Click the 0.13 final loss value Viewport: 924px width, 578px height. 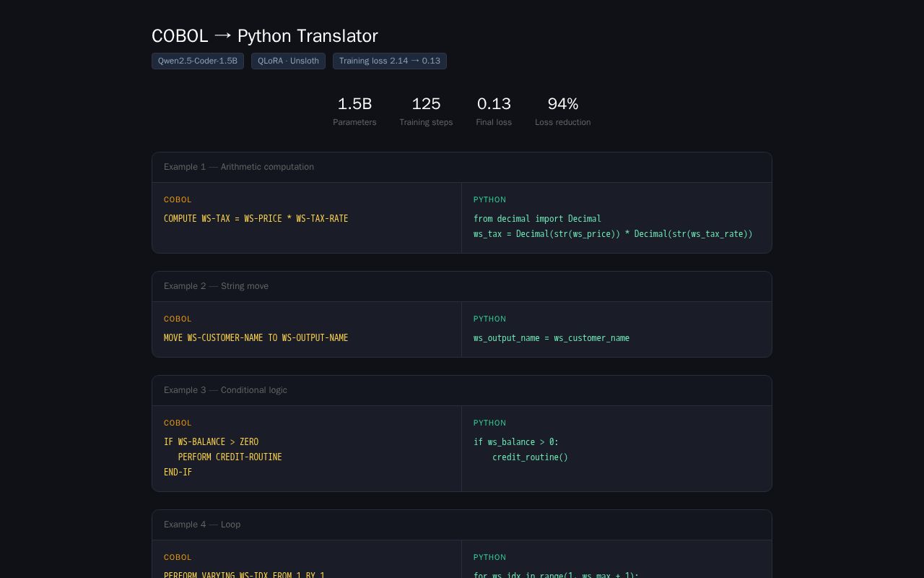click(494, 104)
